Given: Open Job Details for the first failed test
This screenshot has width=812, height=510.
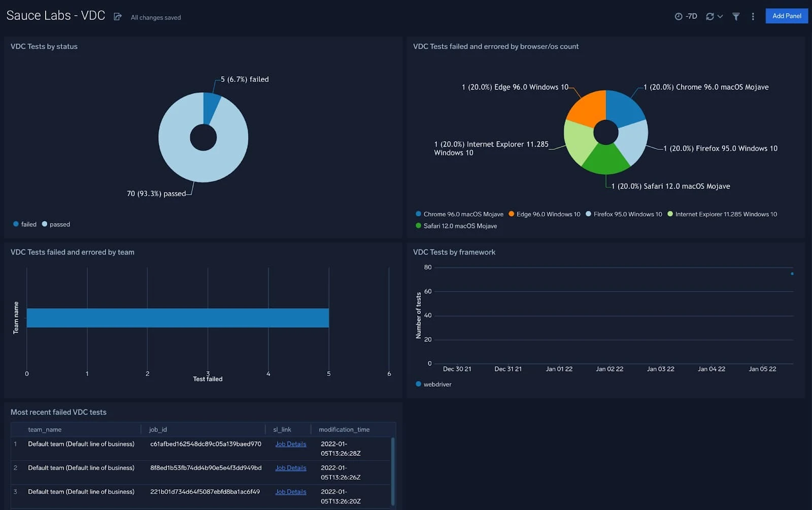Looking at the screenshot, I should point(290,443).
